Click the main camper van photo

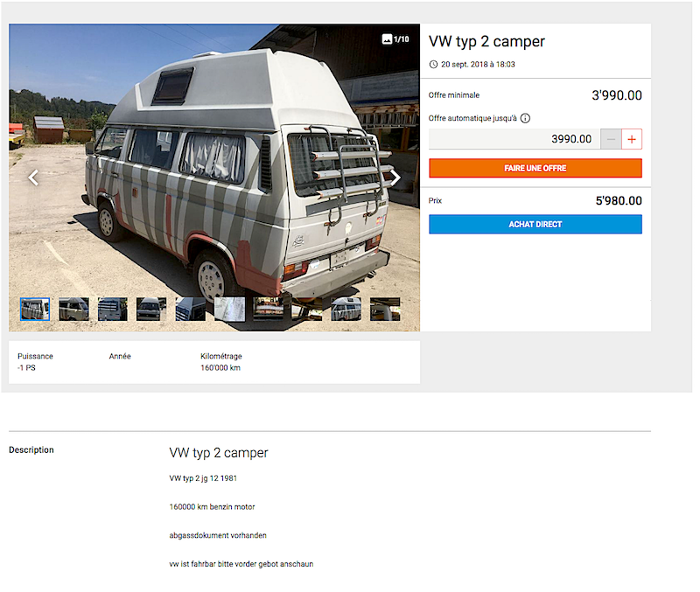tap(214, 170)
